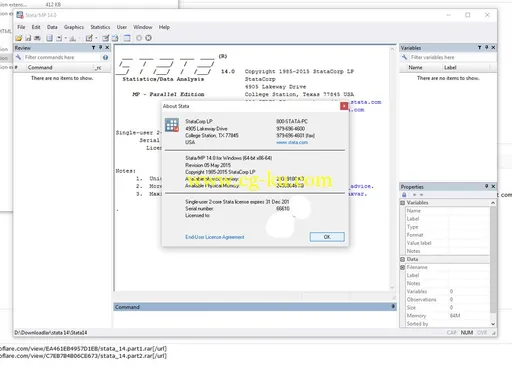Expand the Filename property row
The height and width of the screenshot is (368, 512).
click(x=402, y=267)
